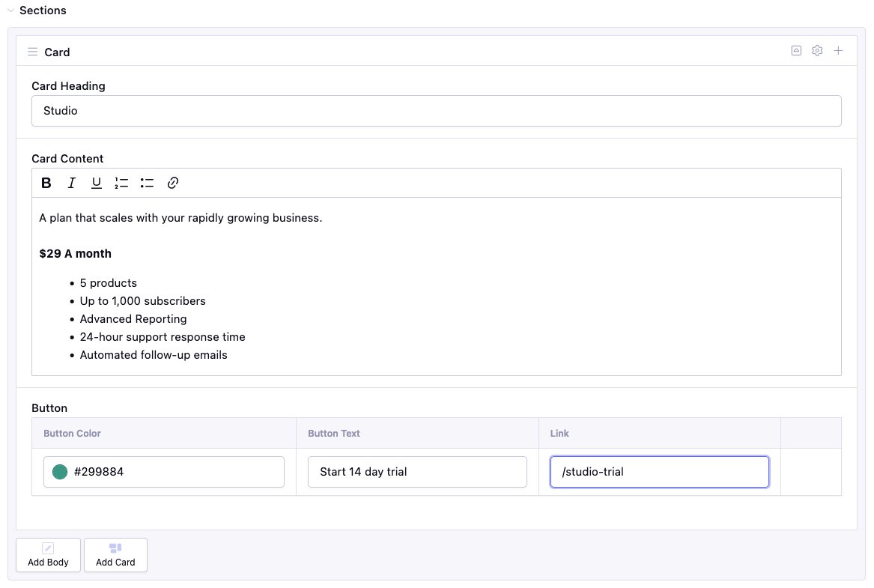The width and height of the screenshot is (874, 588).
Task: Click the Card Heading field containing Studio
Action: (436, 110)
